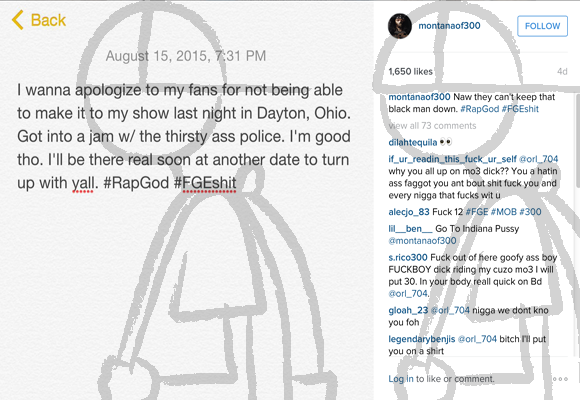Click the FOLLOW button
Viewport: 580px width, 400px height.
(x=542, y=26)
